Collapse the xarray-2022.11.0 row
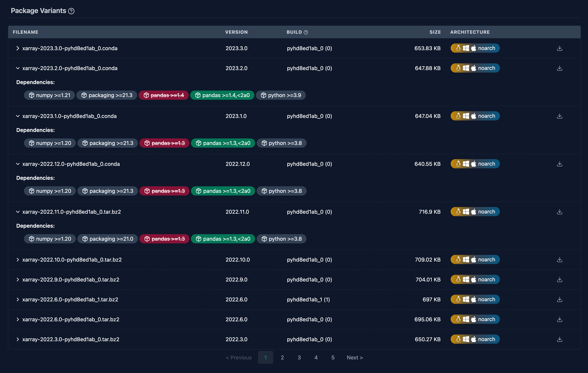The height and width of the screenshot is (373, 588). click(x=18, y=212)
